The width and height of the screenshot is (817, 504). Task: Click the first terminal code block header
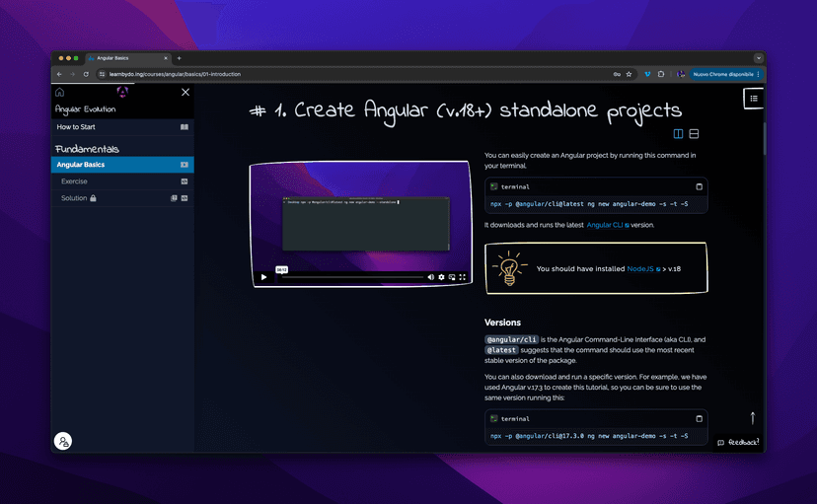pyautogui.click(x=596, y=186)
